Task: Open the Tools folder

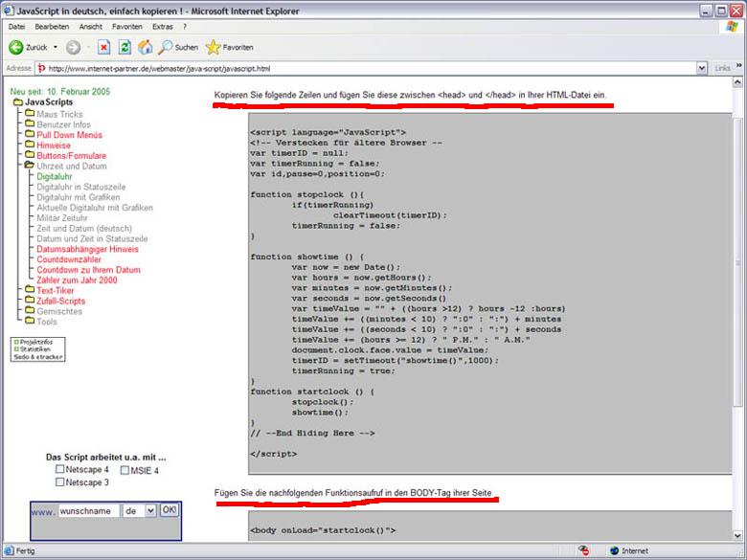Action: 47,322
